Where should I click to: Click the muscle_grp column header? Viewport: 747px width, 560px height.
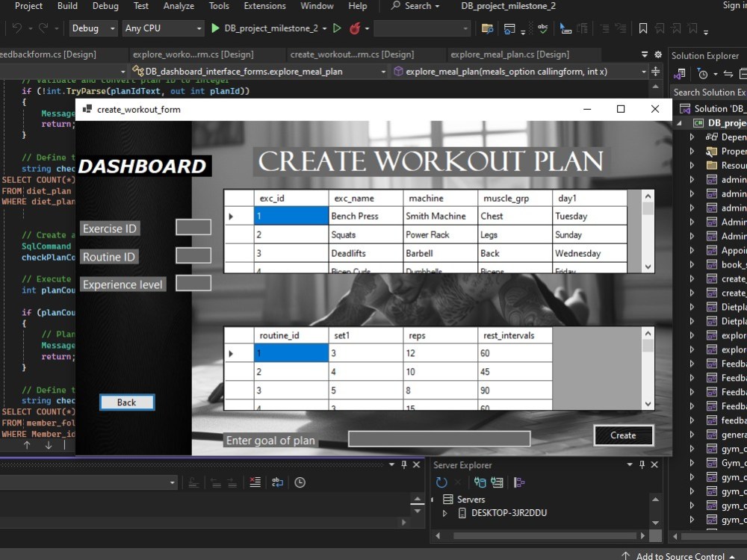515,198
